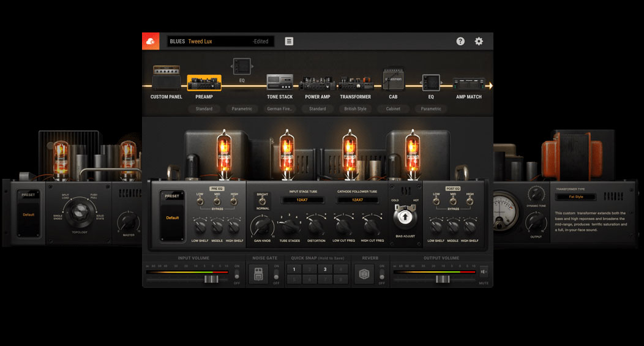This screenshot has height=346, width=644.
Task: Open Power Amp panel Preset Default selector
Action: (28, 214)
